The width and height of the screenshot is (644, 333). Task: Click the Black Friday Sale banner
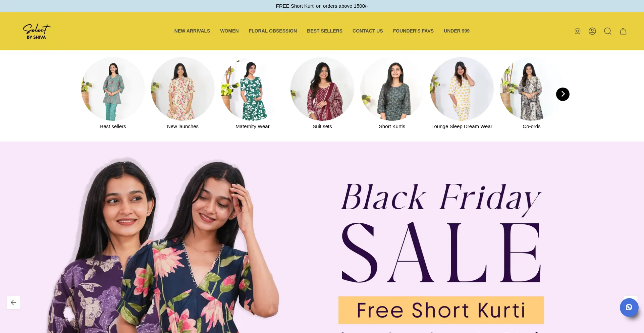point(322,237)
